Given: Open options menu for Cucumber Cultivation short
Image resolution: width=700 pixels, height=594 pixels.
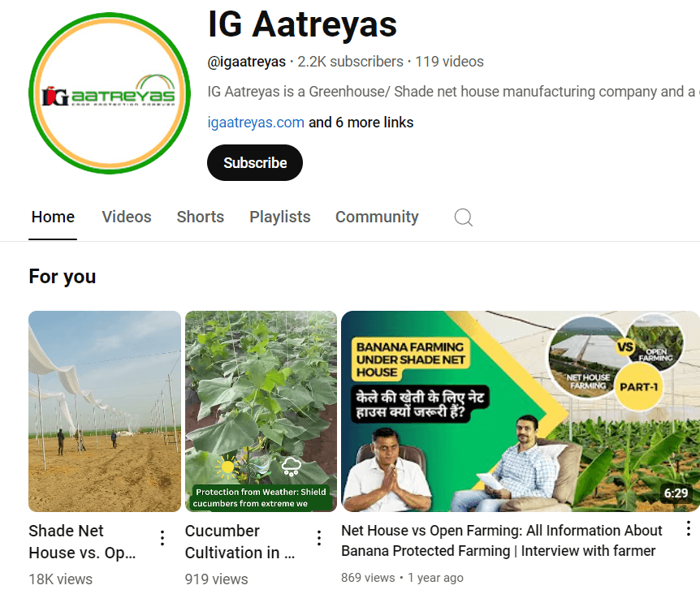Looking at the screenshot, I should point(319,538).
